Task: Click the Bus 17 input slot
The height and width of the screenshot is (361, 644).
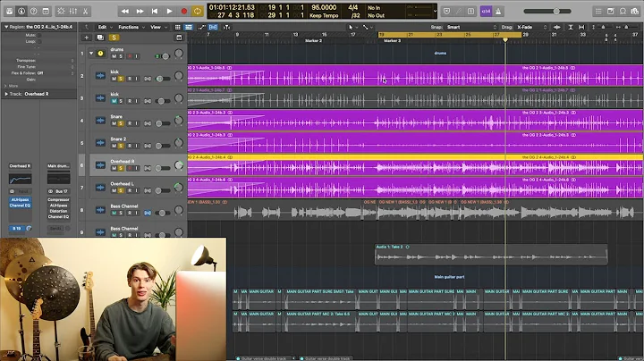Action: pos(61,191)
